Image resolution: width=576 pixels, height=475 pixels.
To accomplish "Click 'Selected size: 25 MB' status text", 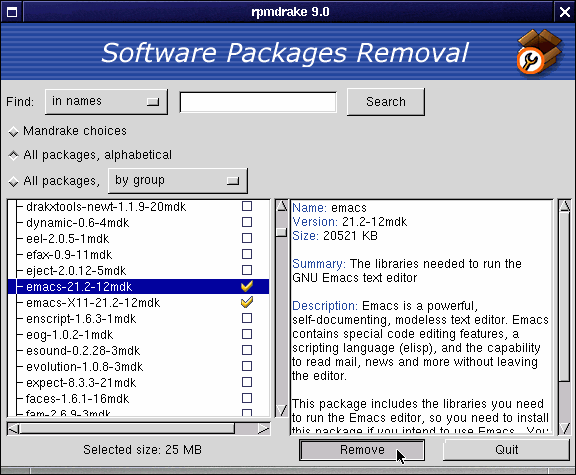I will tap(142, 450).
